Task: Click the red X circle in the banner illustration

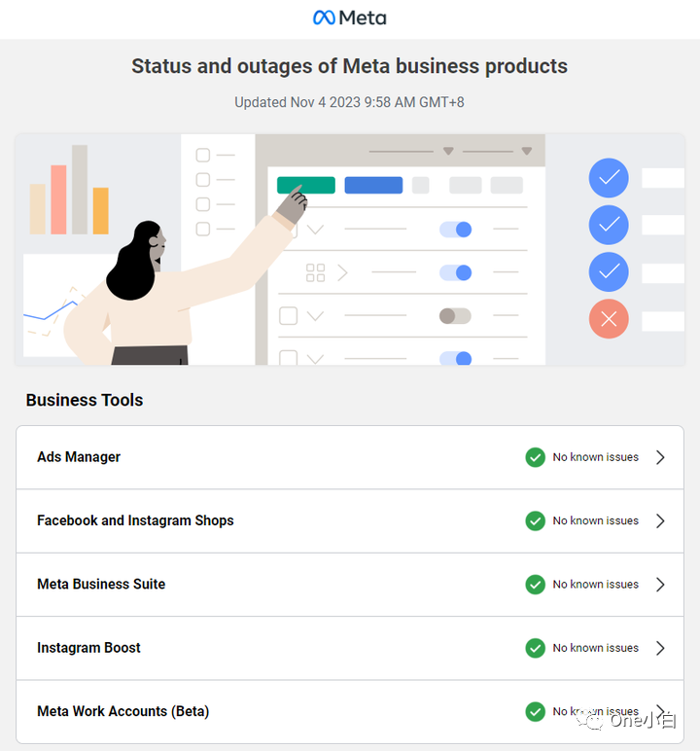Action: (x=609, y=319)
